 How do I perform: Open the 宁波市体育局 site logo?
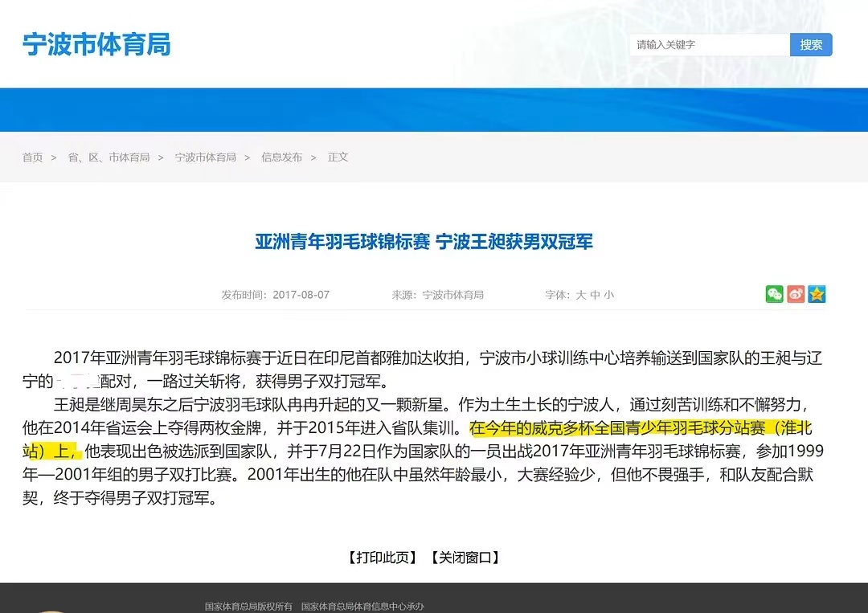[x=97, y=44]
